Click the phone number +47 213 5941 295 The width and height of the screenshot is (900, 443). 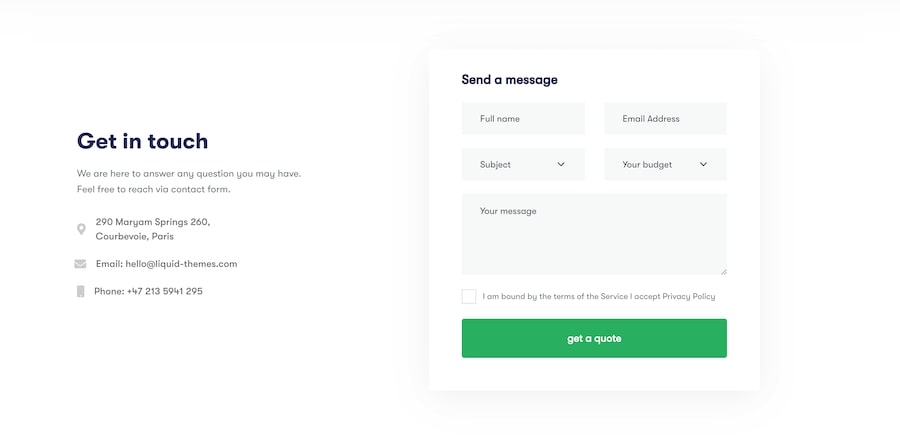point(165,291)
